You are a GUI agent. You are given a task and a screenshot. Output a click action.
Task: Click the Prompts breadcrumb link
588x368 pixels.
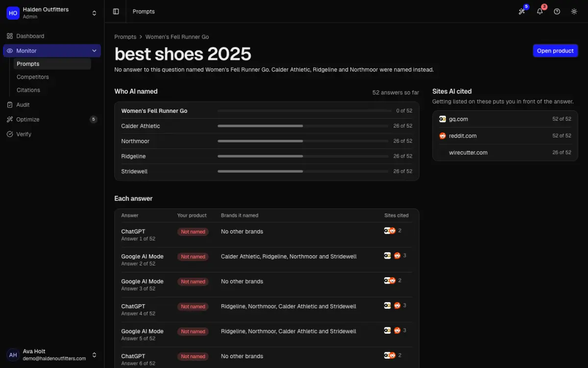coord(125,37)
